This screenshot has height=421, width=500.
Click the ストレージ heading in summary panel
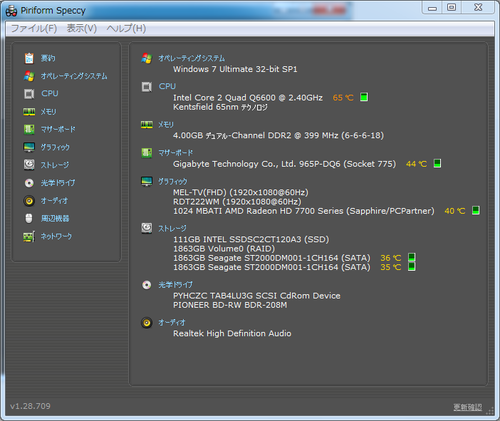click(172, 228)
